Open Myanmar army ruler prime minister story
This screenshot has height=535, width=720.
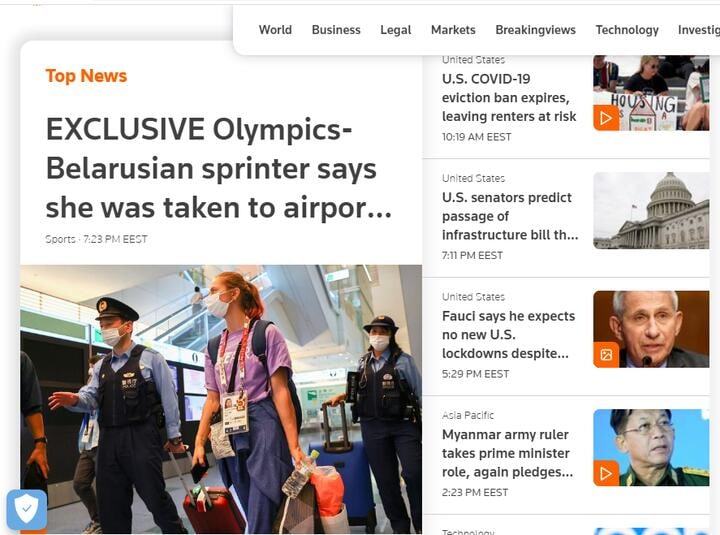507,453
